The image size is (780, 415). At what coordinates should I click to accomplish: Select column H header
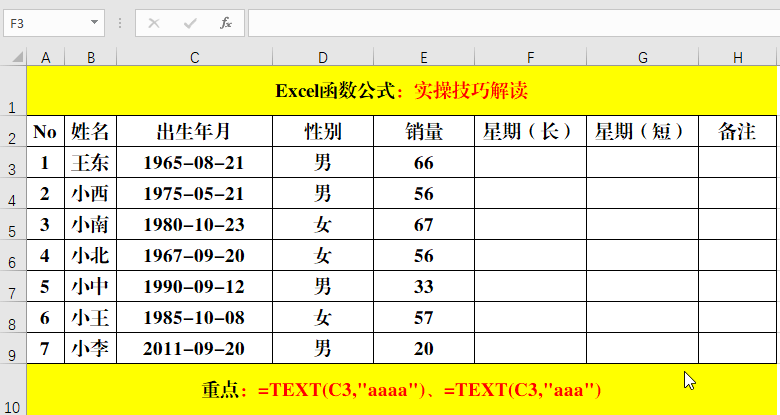(x=738, y=57)
